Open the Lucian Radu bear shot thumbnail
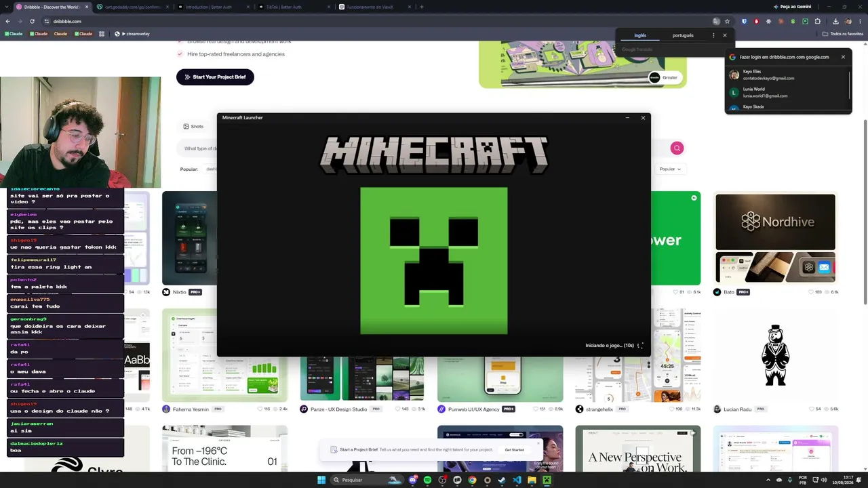 (775, 355)
